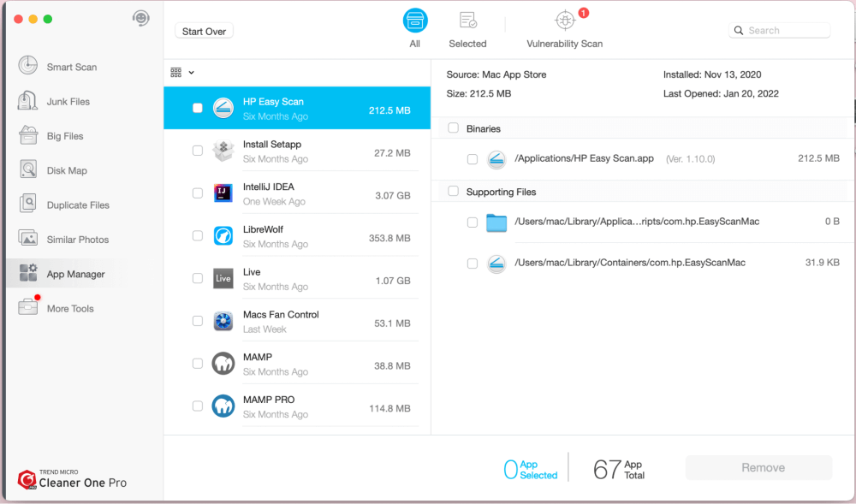Click the LibreWolf app icon
Viewport: 856px width, 504px height.
(223, 235)
